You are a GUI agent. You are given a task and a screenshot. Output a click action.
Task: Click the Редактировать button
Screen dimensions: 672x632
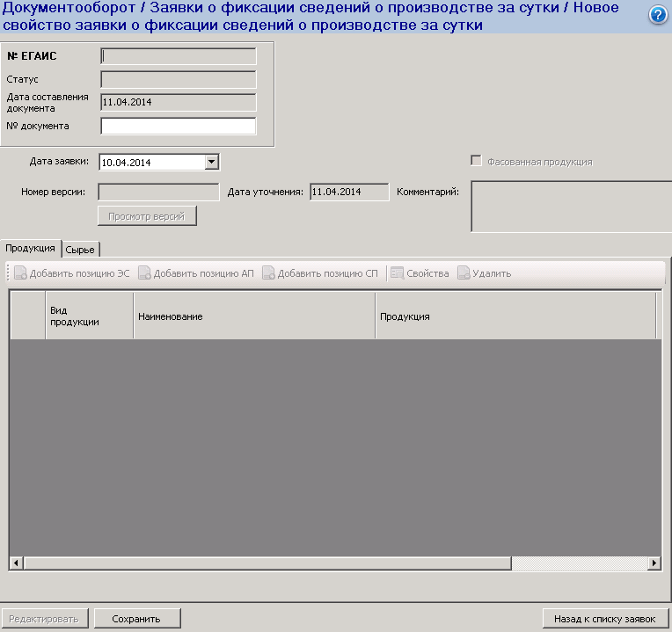pyautogui.click(x=44, y=619)
